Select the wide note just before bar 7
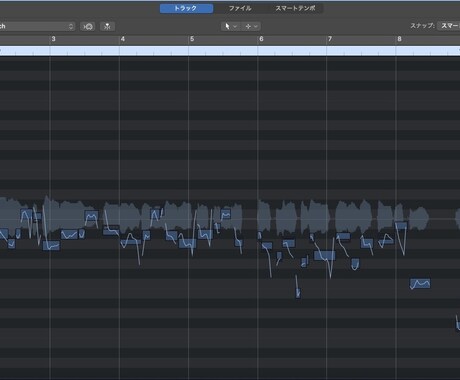 pyautogui.click(x=324, y=256)
